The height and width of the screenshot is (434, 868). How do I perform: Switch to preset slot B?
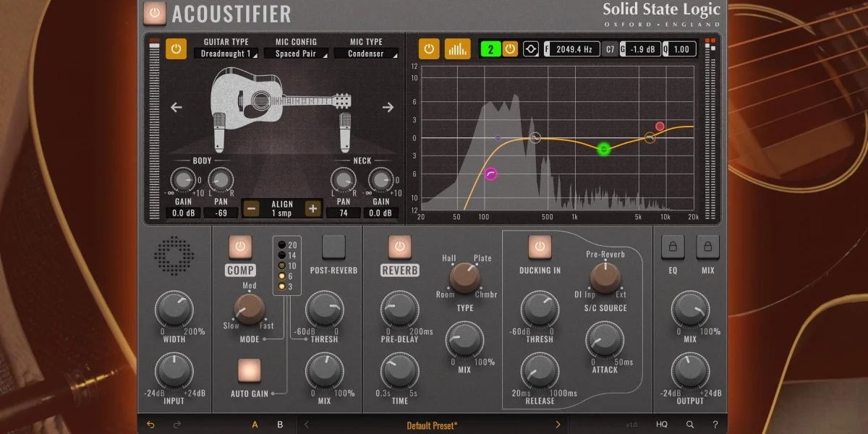[x=279, y=425]
